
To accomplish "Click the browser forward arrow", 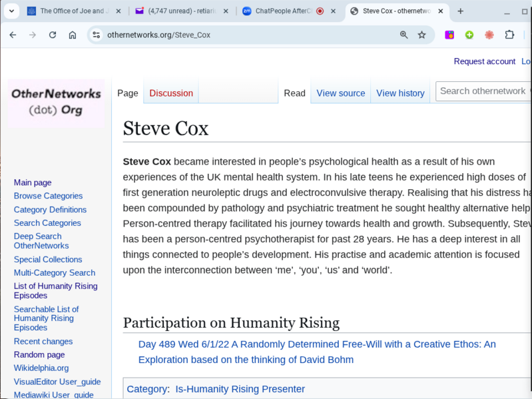I will [x=33, y=35].
